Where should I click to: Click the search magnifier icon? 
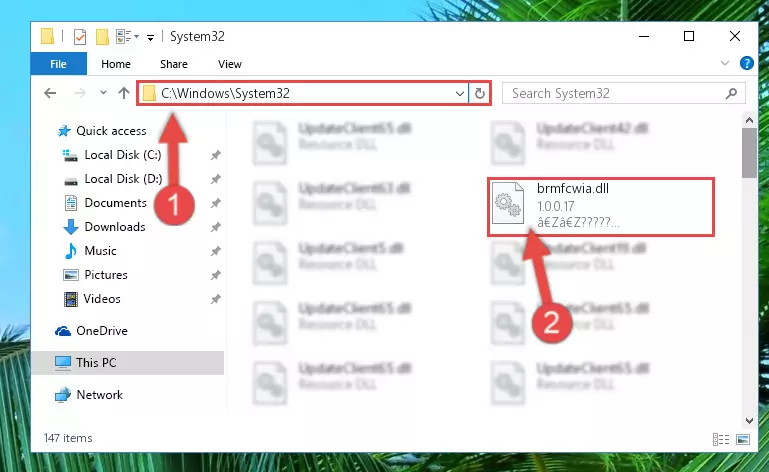(x=731, y=93)
